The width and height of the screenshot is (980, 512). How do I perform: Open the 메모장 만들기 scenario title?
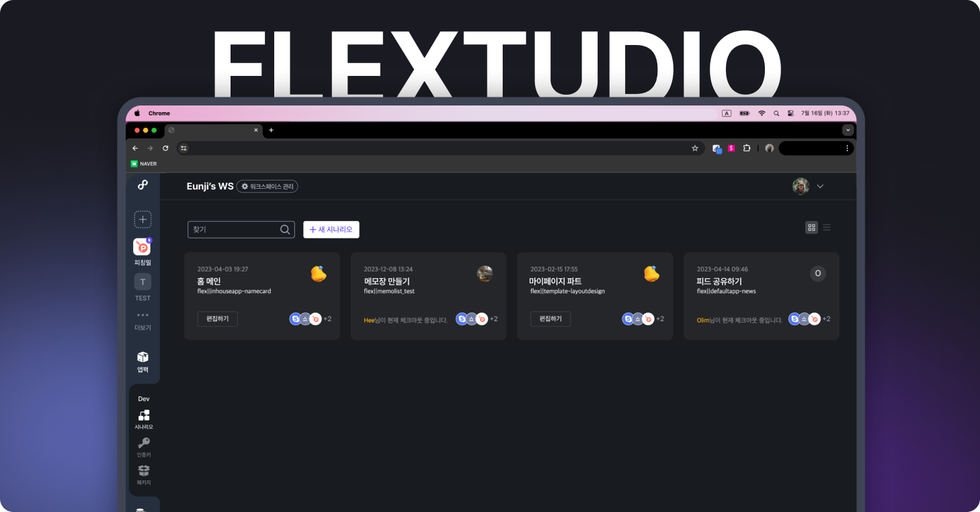(x=386, y=281)
